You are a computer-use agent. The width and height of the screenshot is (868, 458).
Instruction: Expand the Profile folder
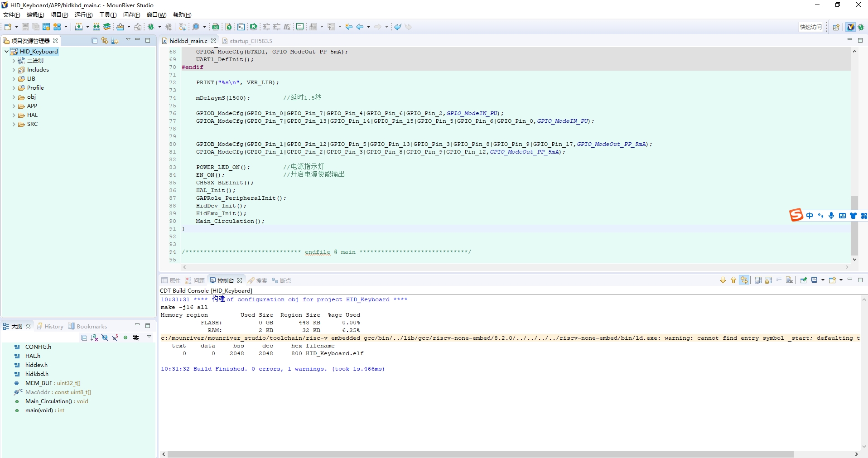tap(14, 88)
